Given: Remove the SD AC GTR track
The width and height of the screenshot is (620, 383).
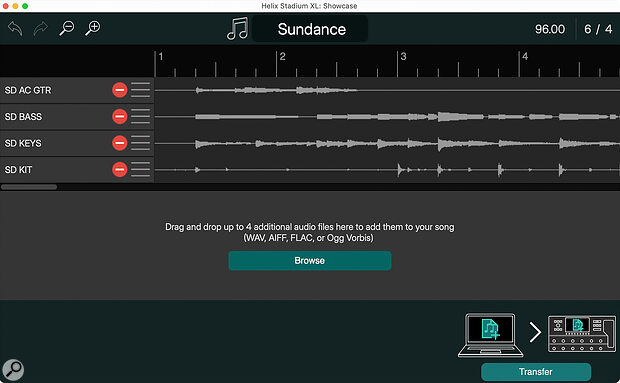Looking at the screenshot, I should coord(119,90).
